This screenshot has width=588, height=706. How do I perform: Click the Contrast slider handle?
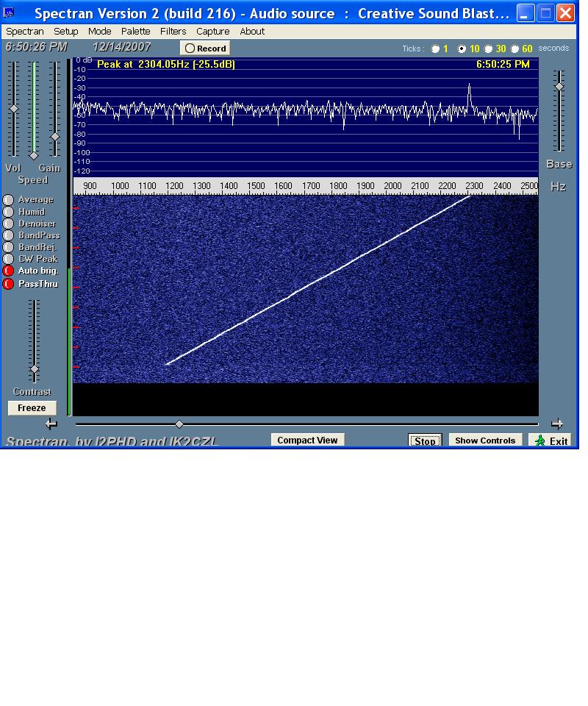click(35, 369)
